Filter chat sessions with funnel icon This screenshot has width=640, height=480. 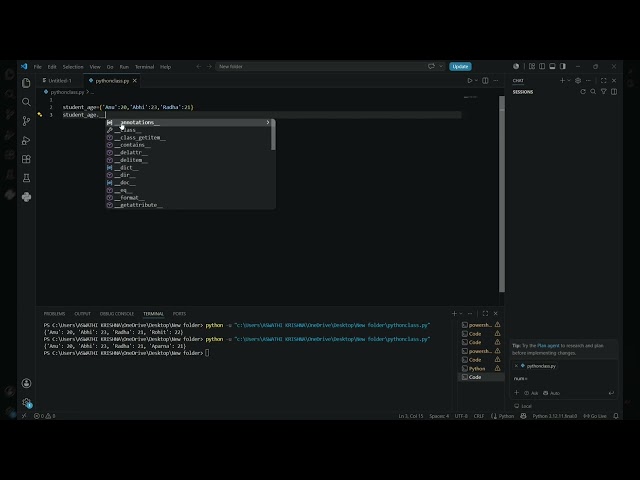(x=604, y=92)
